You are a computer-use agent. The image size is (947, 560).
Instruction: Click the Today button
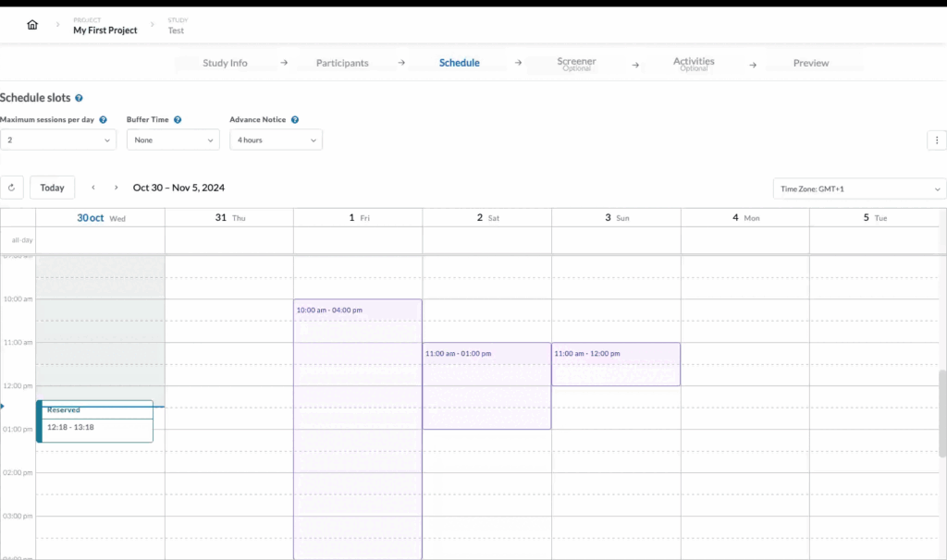pos(52,187)
